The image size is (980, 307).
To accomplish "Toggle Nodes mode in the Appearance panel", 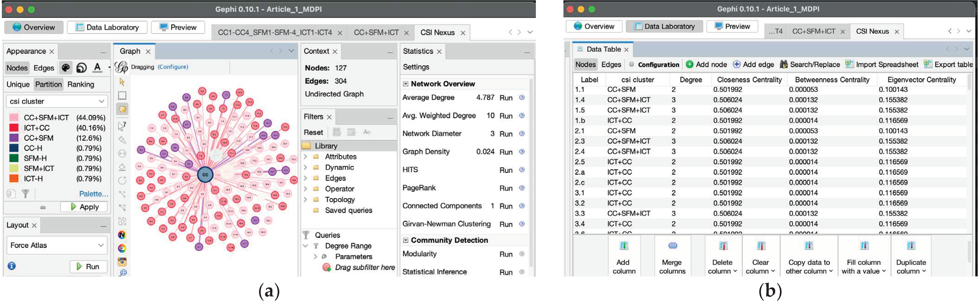I will click(x=17, y=68).
